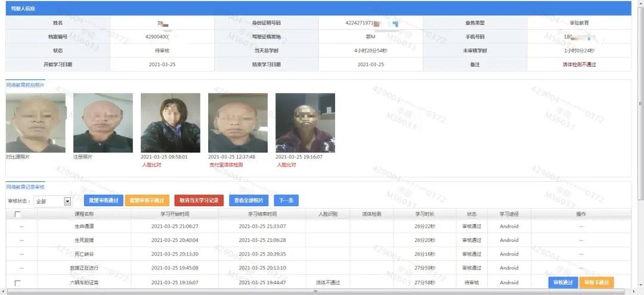Click the 批量审核通过 button
The height and width of the screenshot is (295, 644).
(x=104, y=201)
